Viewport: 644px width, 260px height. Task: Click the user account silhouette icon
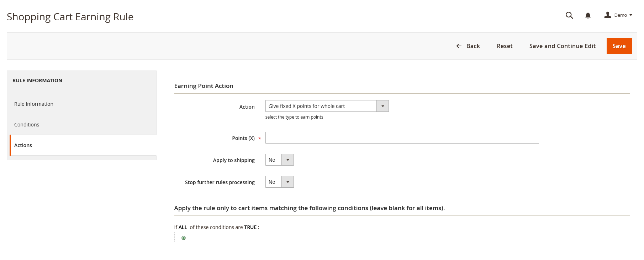click(x=608, y=15)
